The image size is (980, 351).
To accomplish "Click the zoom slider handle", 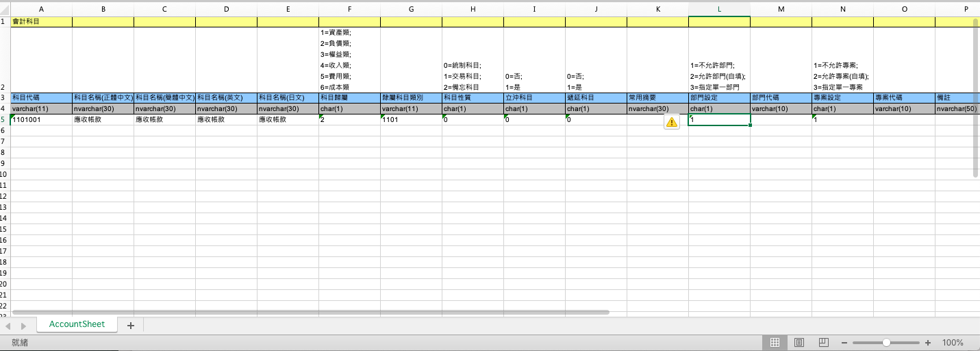I will [x=886, y=342].
